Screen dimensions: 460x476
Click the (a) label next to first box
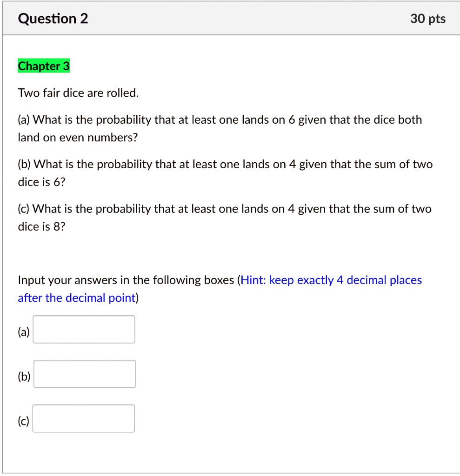pyautogui.click(x=22, y=331)
